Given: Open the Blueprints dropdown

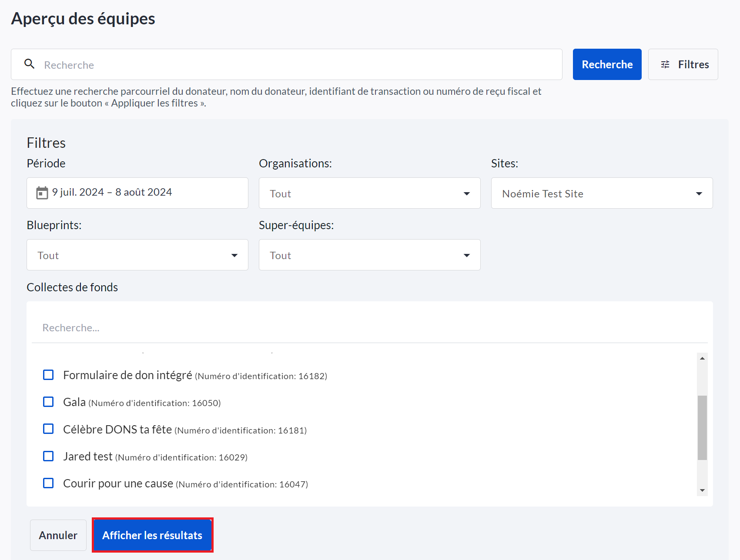Looking at the screenshot, I should (x=137, y=255).
